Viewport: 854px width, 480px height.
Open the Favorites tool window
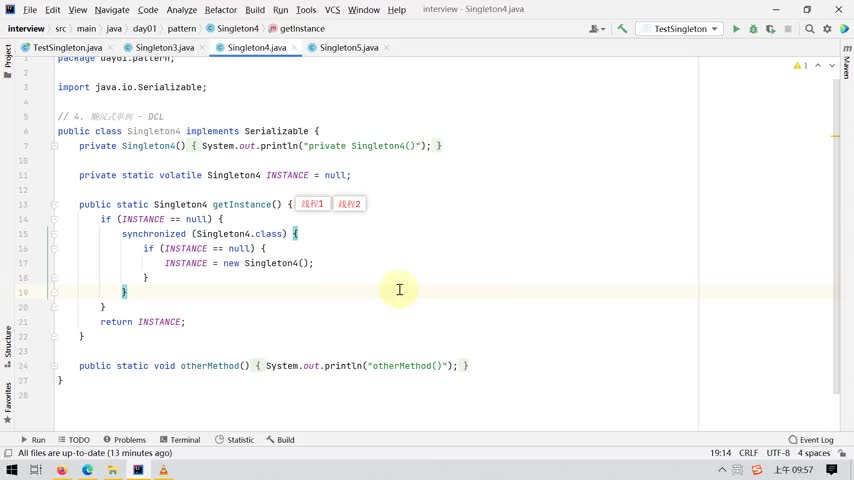coord(8,402)
